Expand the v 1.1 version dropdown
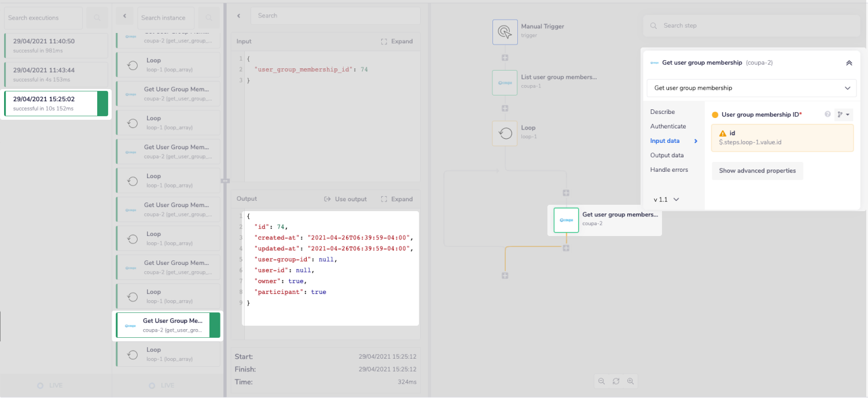868x398 pixels. tap(666, 200)
